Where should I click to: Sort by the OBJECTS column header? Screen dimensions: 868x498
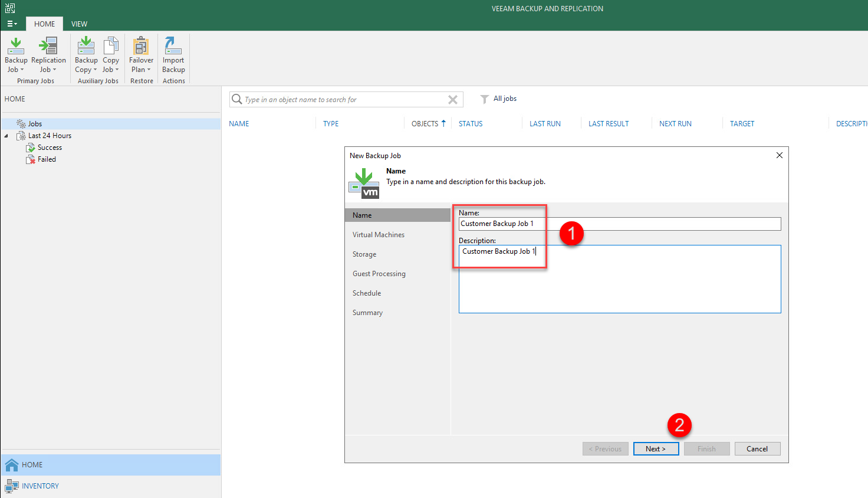pyautogui.click(x=425, y=124)
